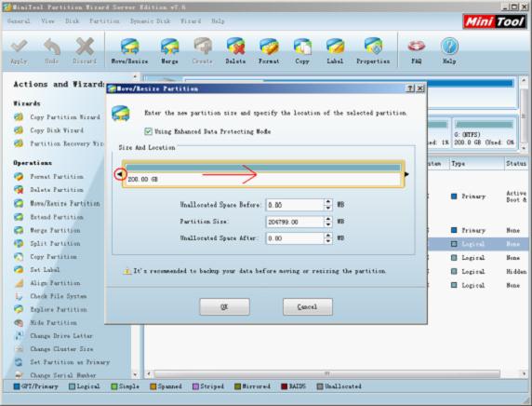
Task: Increase Unallocated Space Before value
Action: tap(327, 202)
